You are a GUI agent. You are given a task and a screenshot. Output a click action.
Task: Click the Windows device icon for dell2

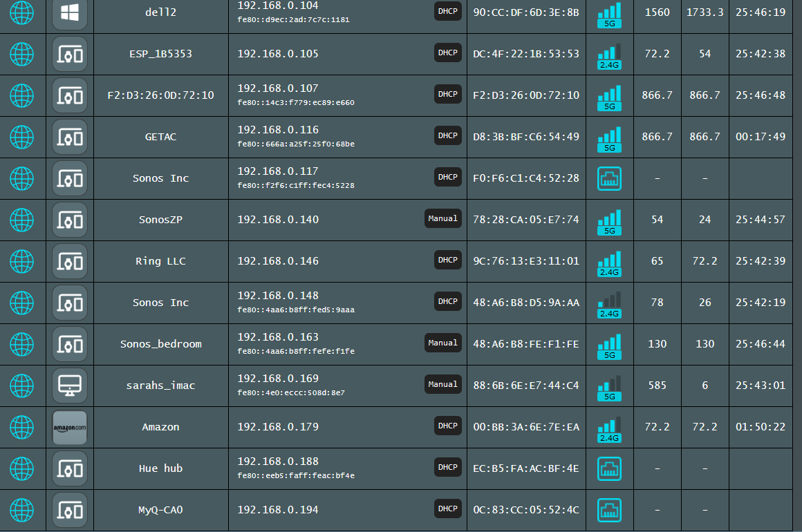70,14
